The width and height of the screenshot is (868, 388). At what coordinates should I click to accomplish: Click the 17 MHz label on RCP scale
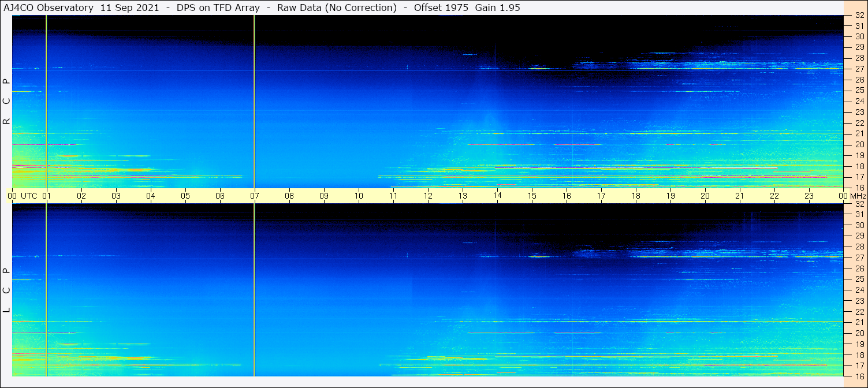[x=859, y=177]
